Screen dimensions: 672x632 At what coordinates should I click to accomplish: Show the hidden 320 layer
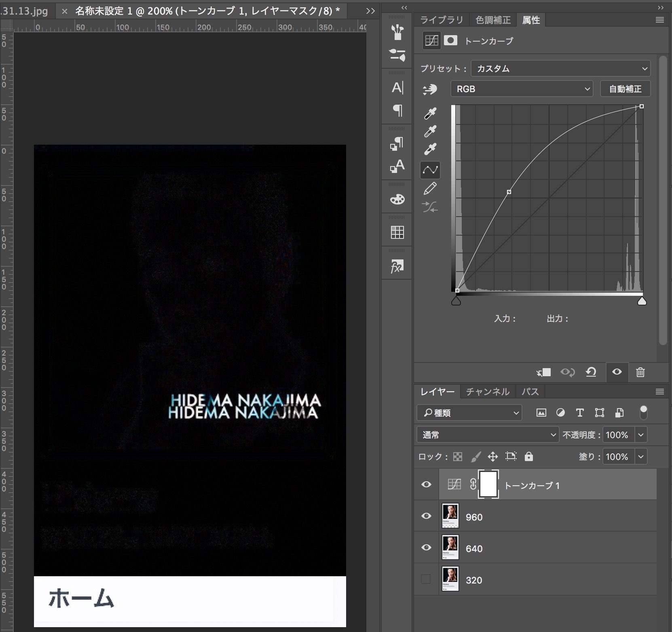pos(426,579)
